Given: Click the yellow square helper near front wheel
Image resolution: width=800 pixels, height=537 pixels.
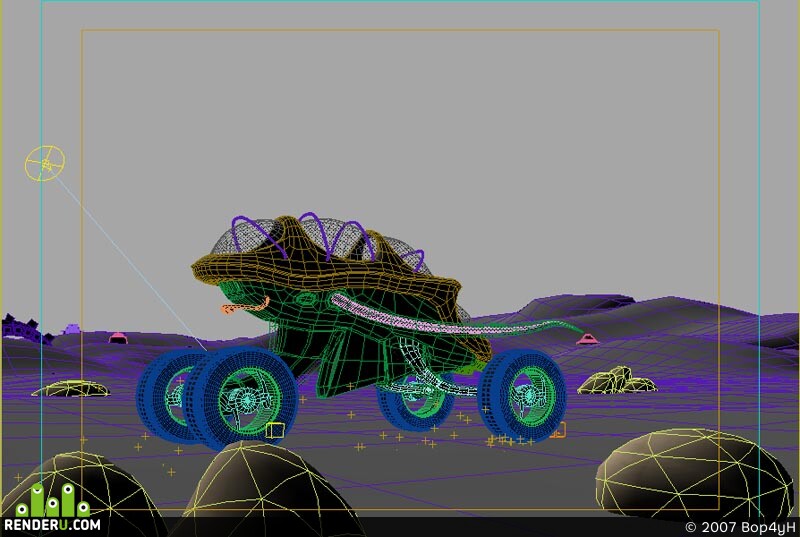Looking at the screenshot, I should click(275, 430).
